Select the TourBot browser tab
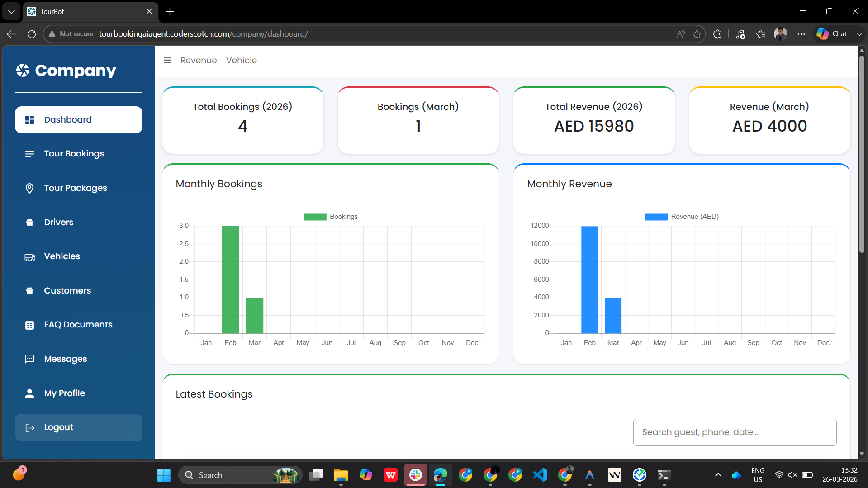Screen dimensions: 868x488 pos(90,11)
